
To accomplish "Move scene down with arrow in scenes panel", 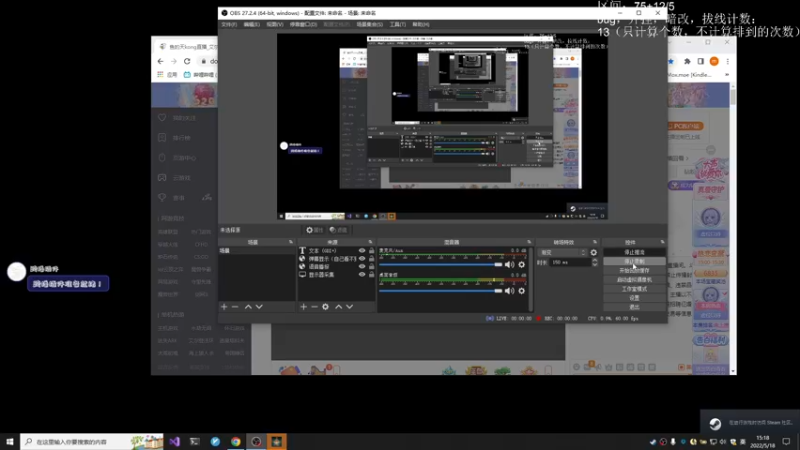I will tap(259, 307).
